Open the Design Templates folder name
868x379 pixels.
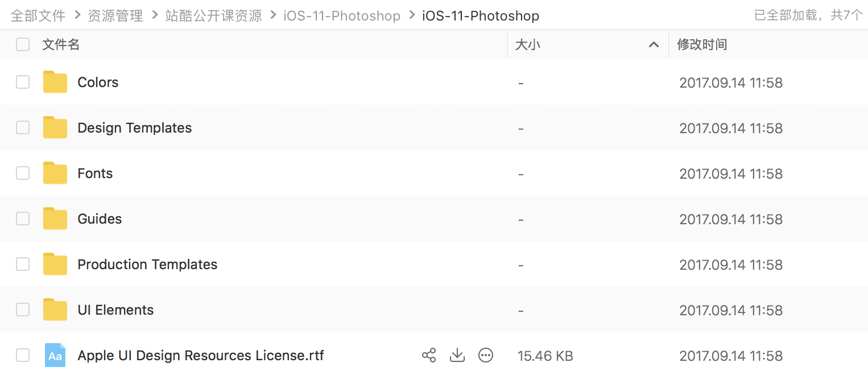tap(134, 128)
